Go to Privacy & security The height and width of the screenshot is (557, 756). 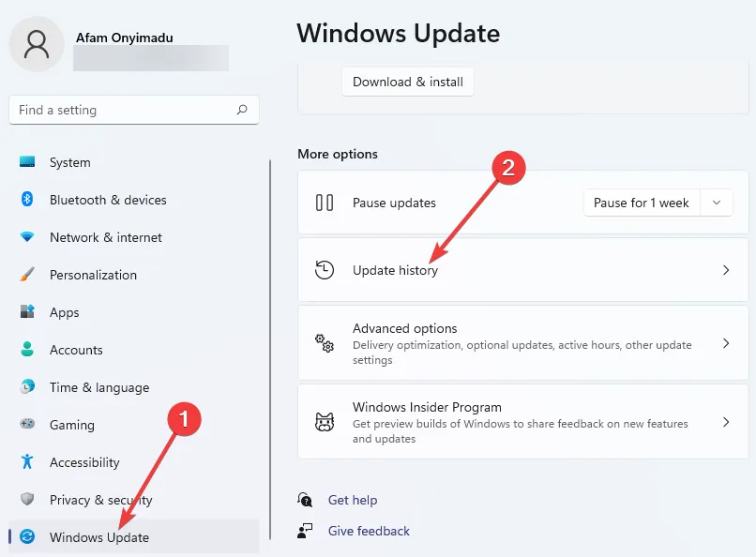134,500
